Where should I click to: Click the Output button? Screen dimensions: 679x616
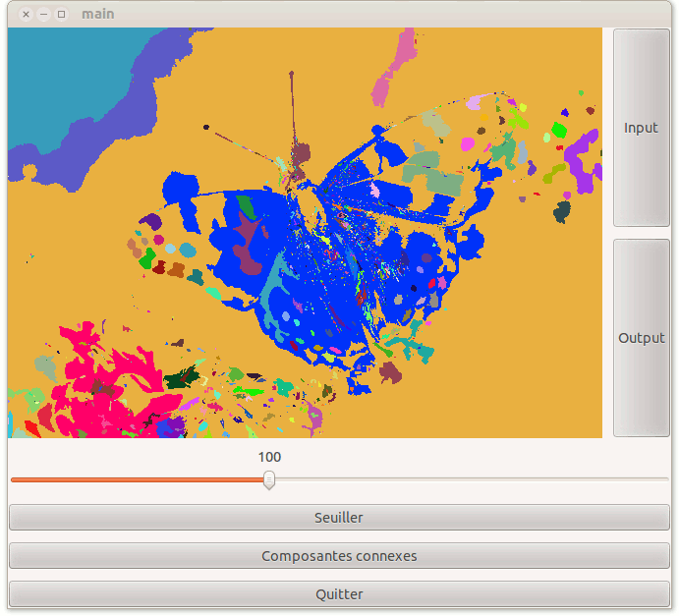click(641, 338)
